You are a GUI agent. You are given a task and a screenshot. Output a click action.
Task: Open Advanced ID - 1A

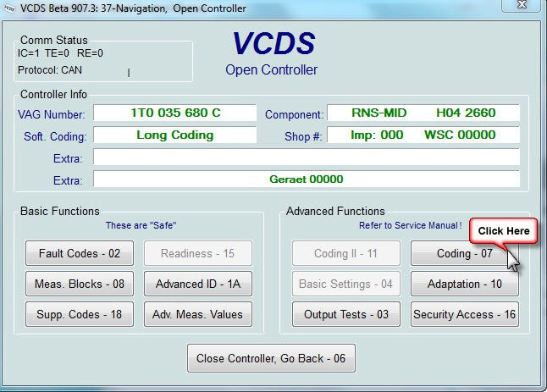(x=198, y=284)
